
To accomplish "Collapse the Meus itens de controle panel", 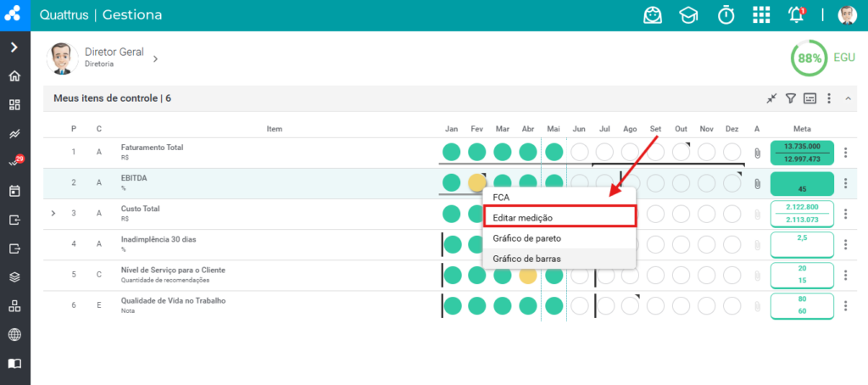I will point(848,98).
